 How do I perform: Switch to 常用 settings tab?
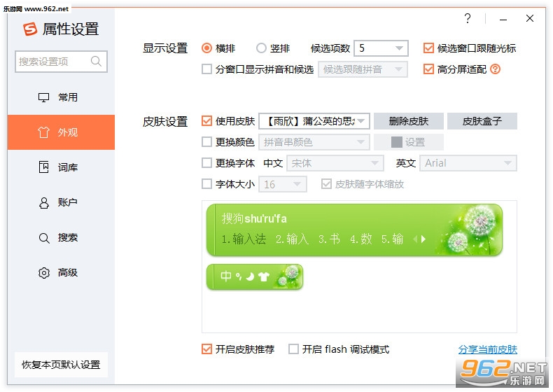pos(61,97)
